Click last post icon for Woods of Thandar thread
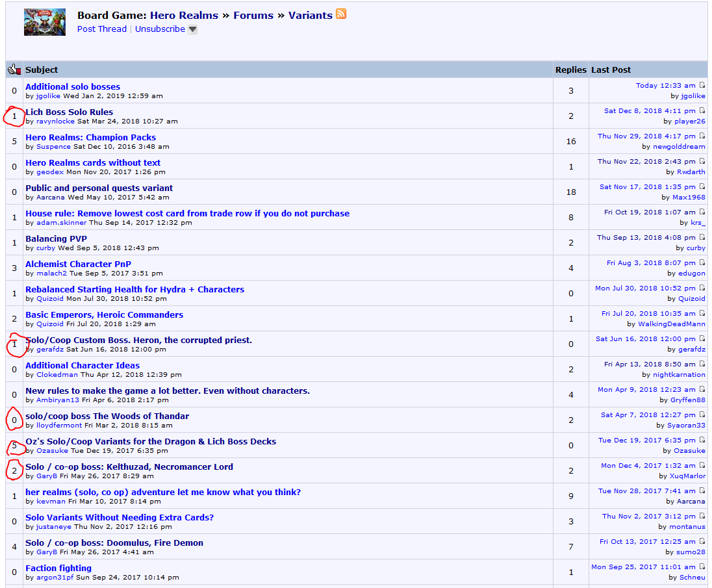The image size is (712, 588). point(702,415)
